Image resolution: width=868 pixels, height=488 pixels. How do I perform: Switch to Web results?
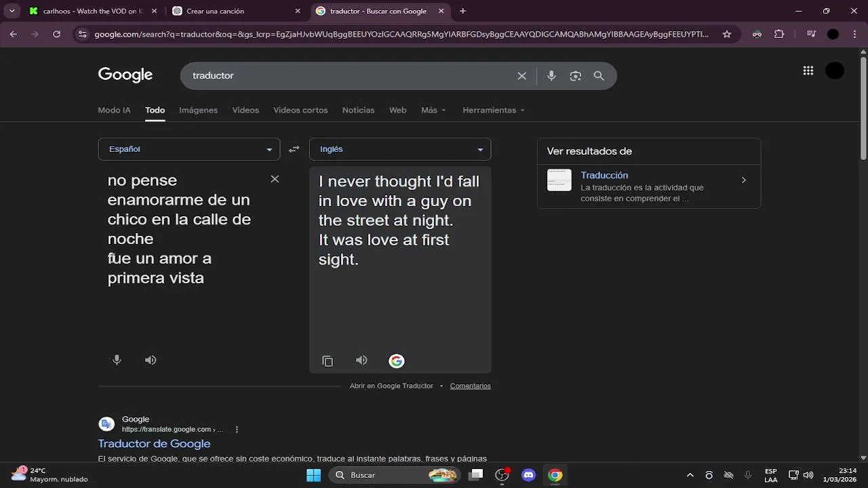pyautogui.click(x=398, y=110)
